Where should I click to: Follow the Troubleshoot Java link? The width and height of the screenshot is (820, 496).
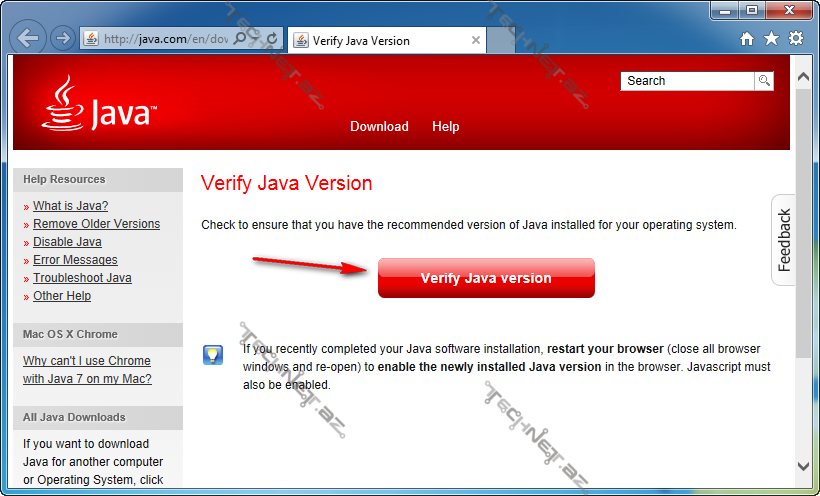(x=82, y=278)
